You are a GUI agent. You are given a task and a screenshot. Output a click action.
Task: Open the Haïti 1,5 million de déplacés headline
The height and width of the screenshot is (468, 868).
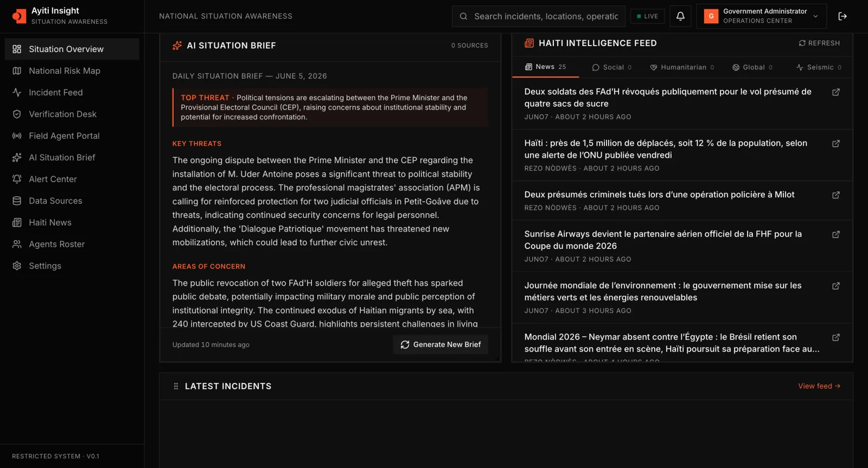pos(666,149)
